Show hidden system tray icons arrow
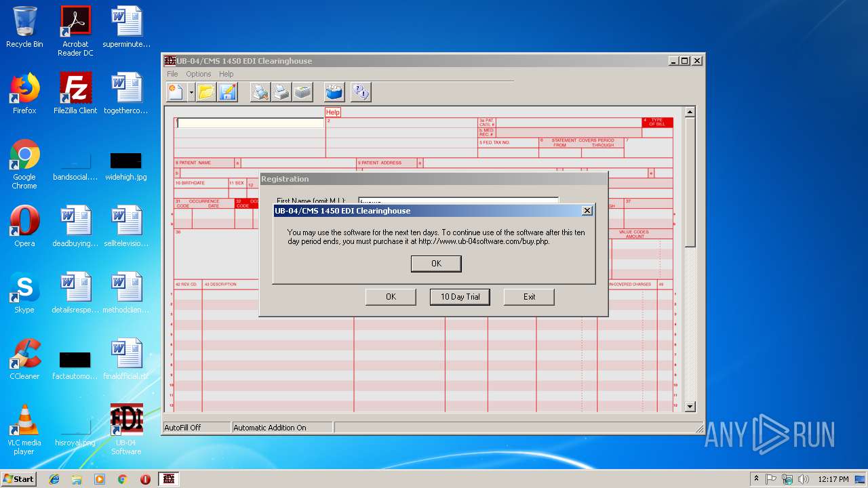The image size is (868, 488). coord(756,479)
